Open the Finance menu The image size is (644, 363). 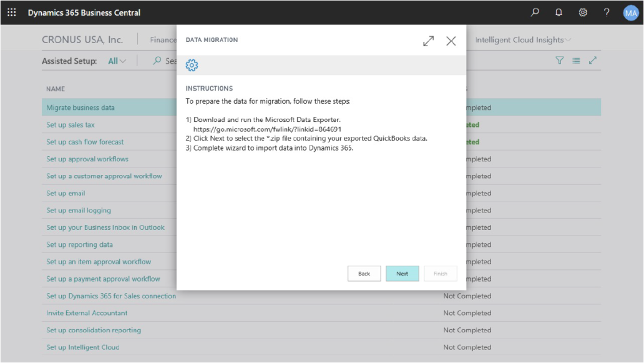point(163,39)
